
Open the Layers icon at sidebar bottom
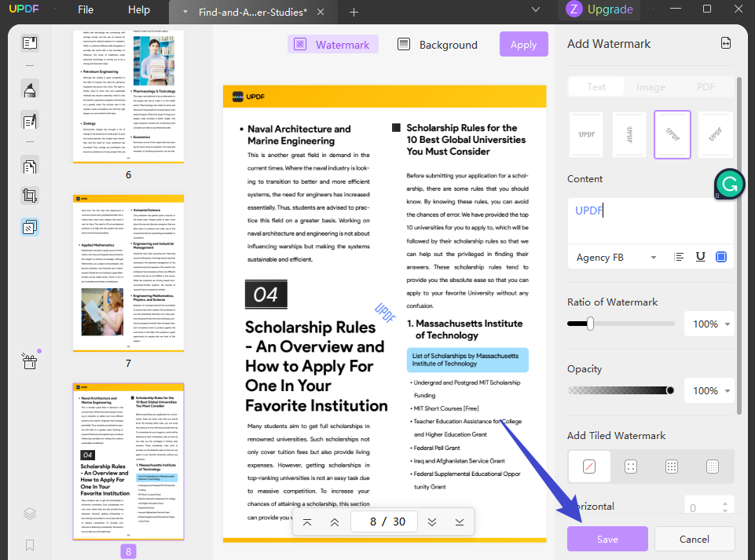click(x=30, y=514)
